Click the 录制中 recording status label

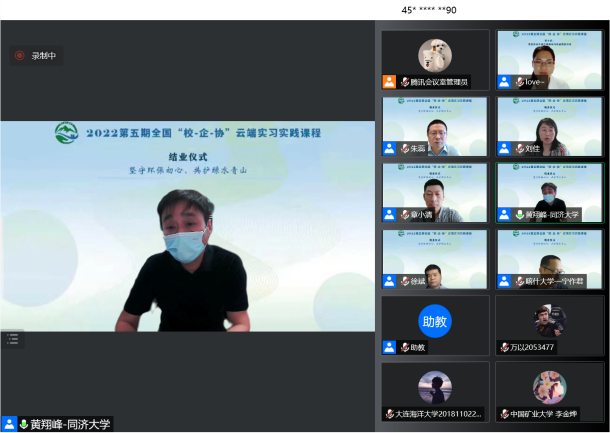(x=44, y=56)
